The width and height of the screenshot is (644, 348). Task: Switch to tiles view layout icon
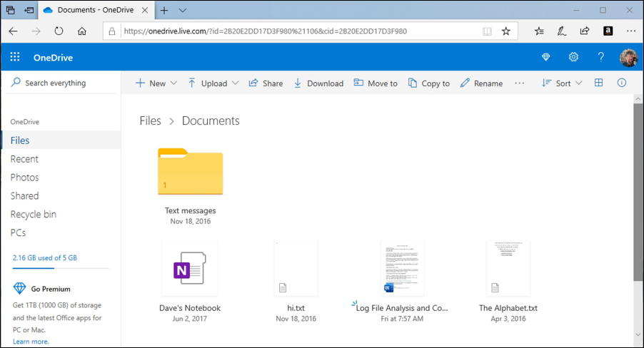(599, 83)
